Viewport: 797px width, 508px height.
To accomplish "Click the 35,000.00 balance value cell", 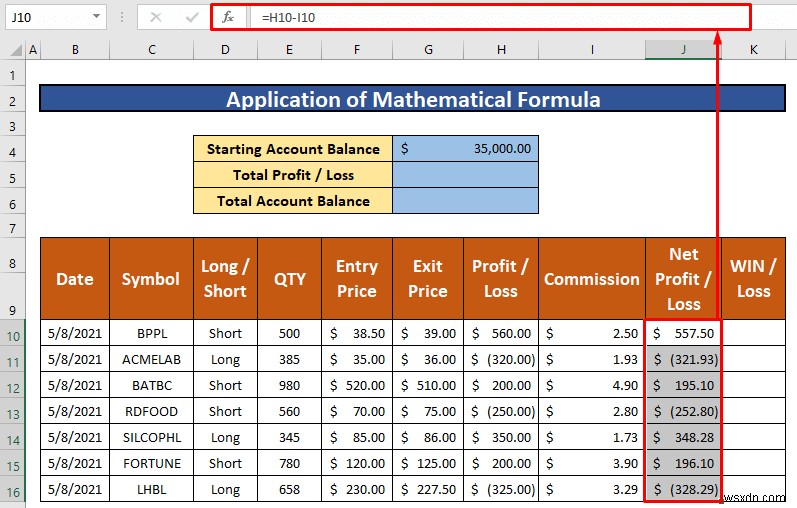I will click(x=466, y=149).
